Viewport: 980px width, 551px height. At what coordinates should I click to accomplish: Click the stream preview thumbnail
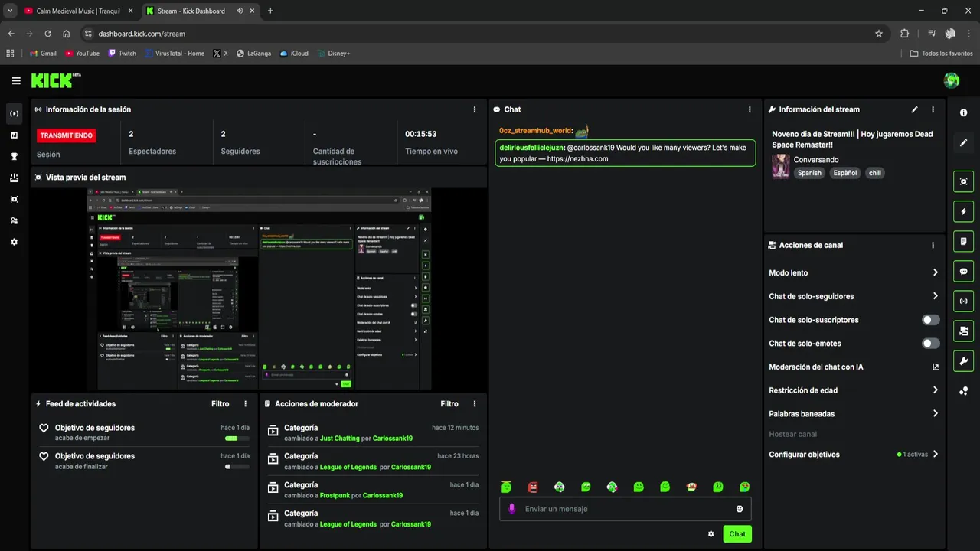(x=259, y=289)
